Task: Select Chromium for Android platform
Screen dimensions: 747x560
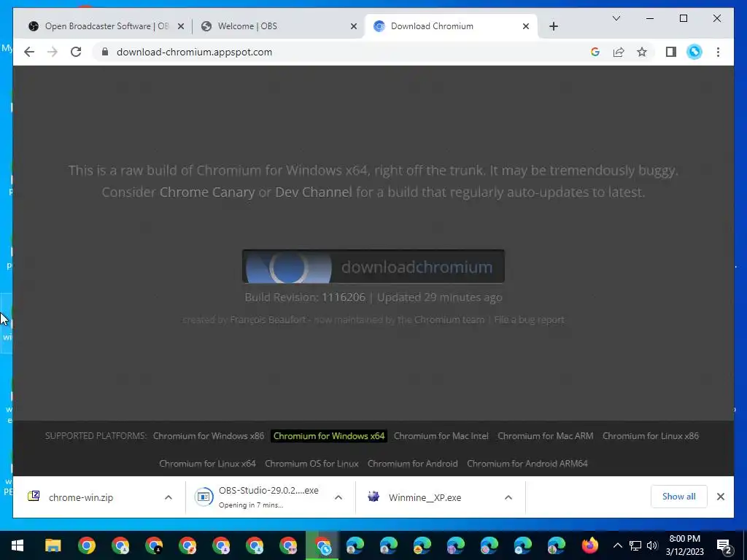Action: [413, 463]
